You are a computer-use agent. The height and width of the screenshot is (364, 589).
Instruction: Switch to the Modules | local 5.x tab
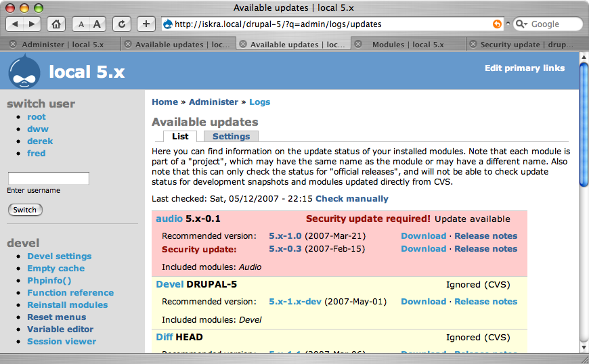tap(408, 45)
